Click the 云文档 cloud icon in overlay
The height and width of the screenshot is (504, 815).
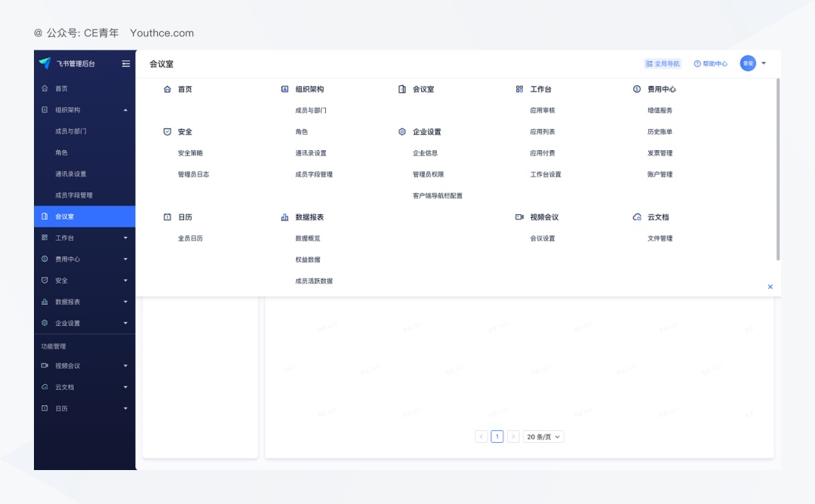637,217
